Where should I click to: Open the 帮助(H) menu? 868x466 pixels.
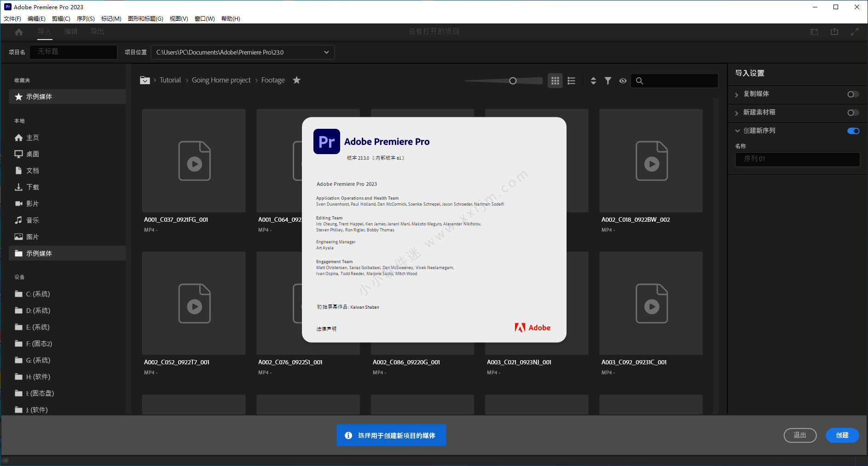(x=231, y=19)
